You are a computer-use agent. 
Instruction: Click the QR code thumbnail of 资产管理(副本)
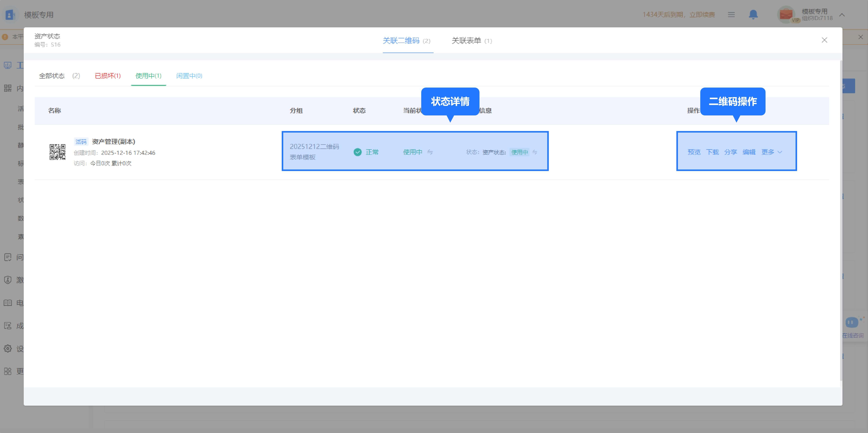click(57, 152)
